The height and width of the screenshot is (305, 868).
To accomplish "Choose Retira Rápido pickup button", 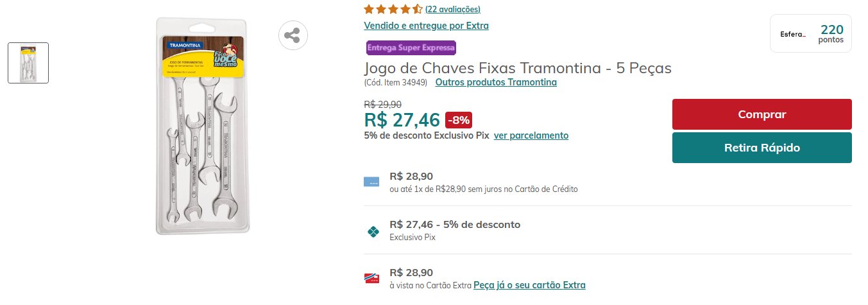I will click(x=762, y=148).
